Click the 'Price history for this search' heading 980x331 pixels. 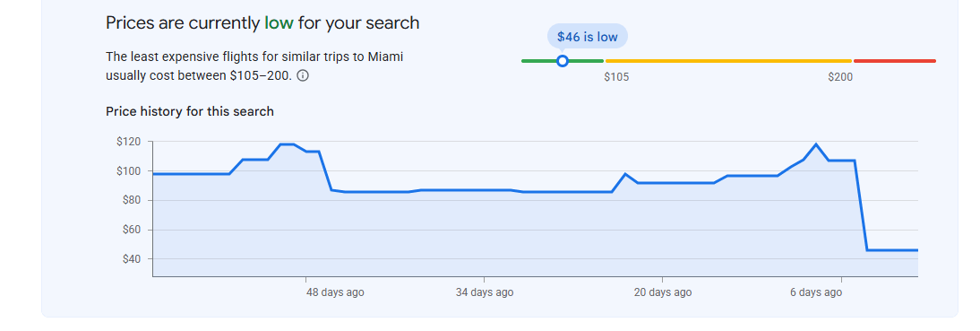(x=190, y=111)
